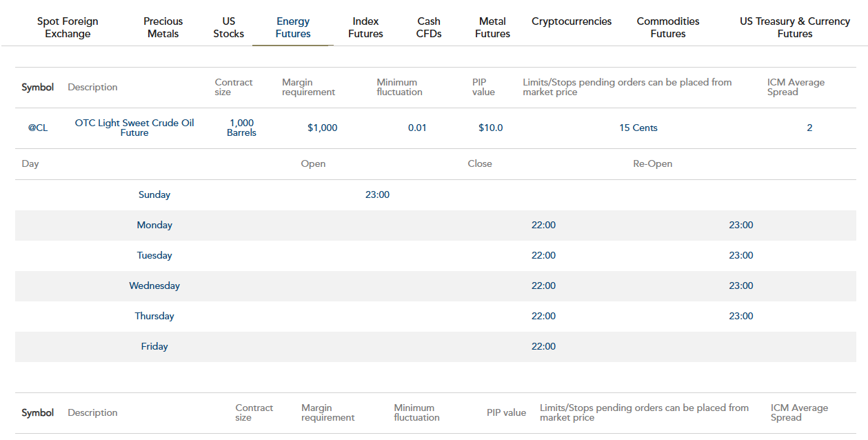Viewport: 868px width, 440px height.
Task: Open the Commodities Futures tab
Action: (x=668, y=28)
